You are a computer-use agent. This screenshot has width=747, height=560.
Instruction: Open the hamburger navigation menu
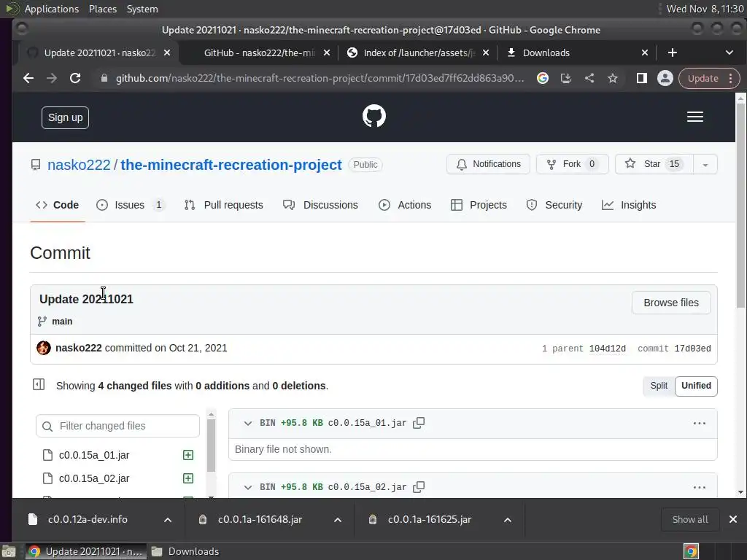point(695,117)
